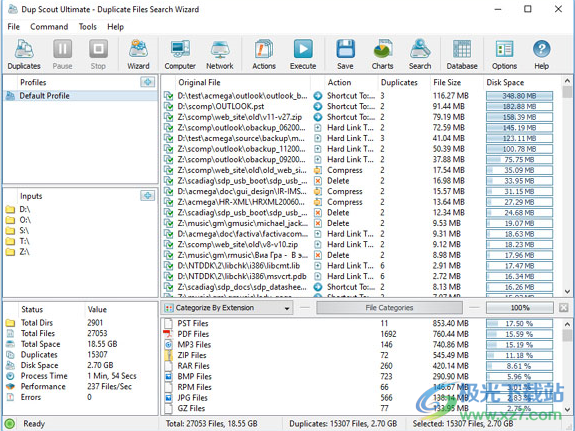Click the Pause toolbar button
Screen dimensions: 575x431
[x=62, y=54]
